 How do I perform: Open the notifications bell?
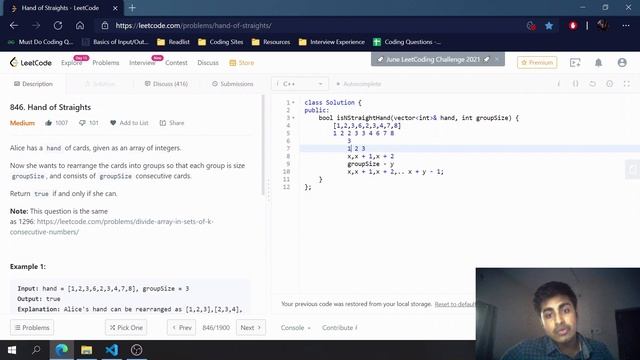pos(598,62)
